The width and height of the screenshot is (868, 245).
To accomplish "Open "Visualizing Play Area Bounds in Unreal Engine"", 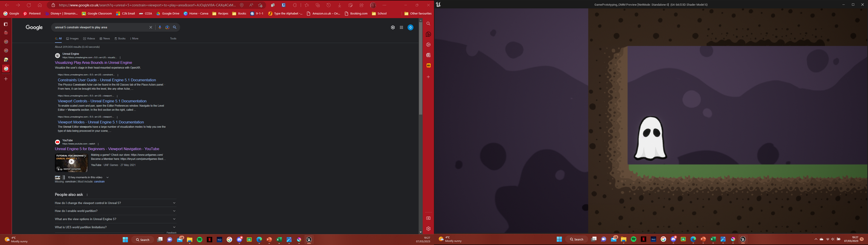I will click(93, 63).
